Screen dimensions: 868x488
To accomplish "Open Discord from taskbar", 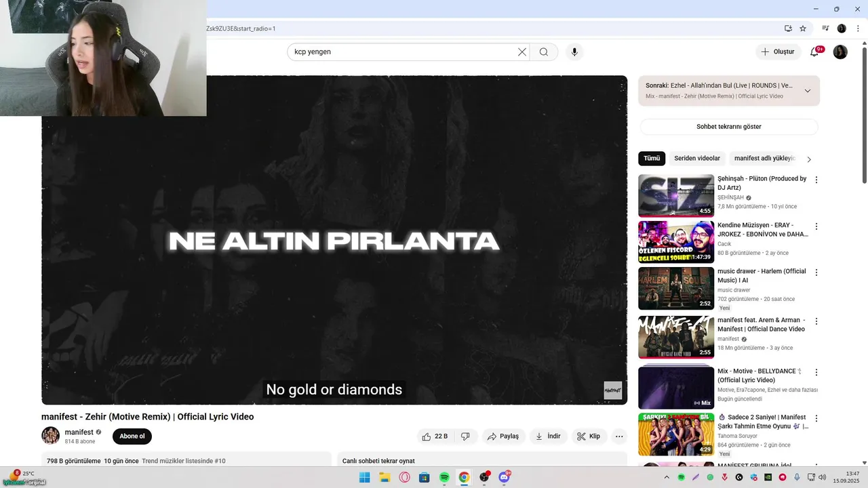I will tap(504, 477).
